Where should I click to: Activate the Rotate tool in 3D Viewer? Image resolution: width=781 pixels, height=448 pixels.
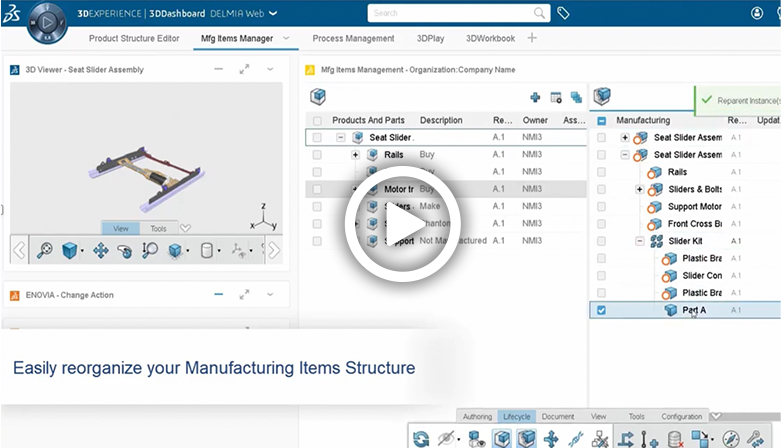[125, 250]
